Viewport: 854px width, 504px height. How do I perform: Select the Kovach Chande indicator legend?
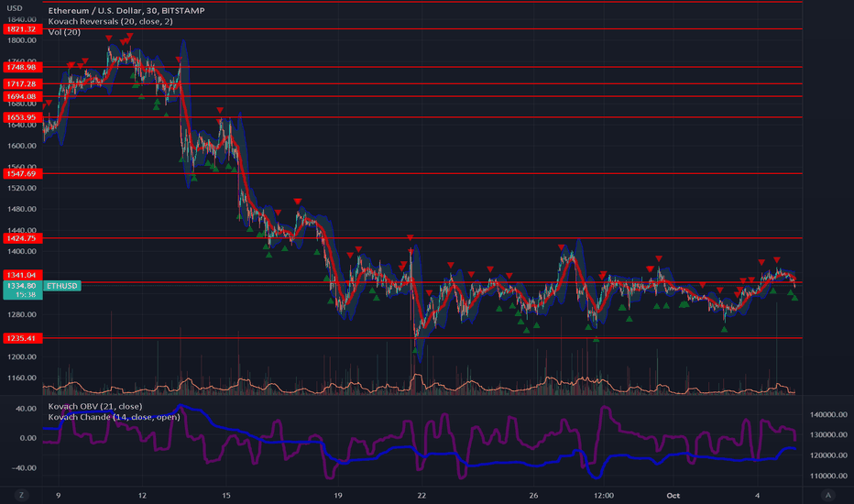point(114,417)
